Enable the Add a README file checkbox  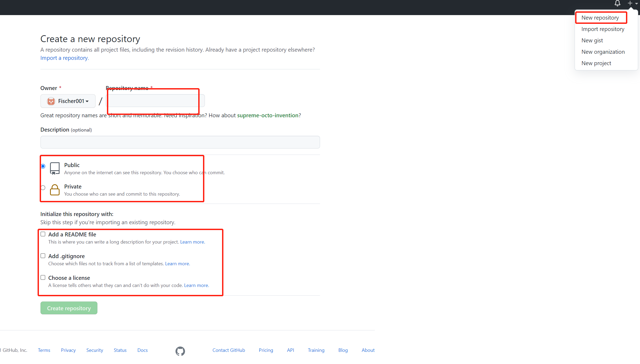tap(43, 233)
